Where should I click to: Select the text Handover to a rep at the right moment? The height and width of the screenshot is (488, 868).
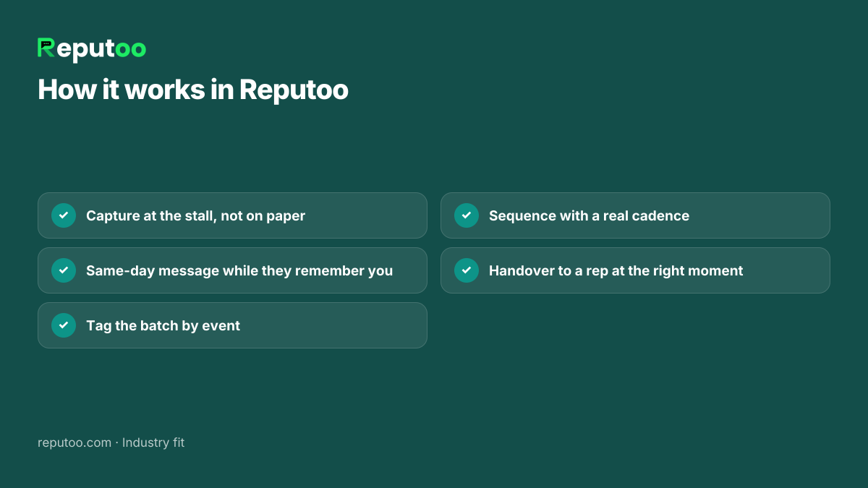pyautogui.click(x=616, y=271)
